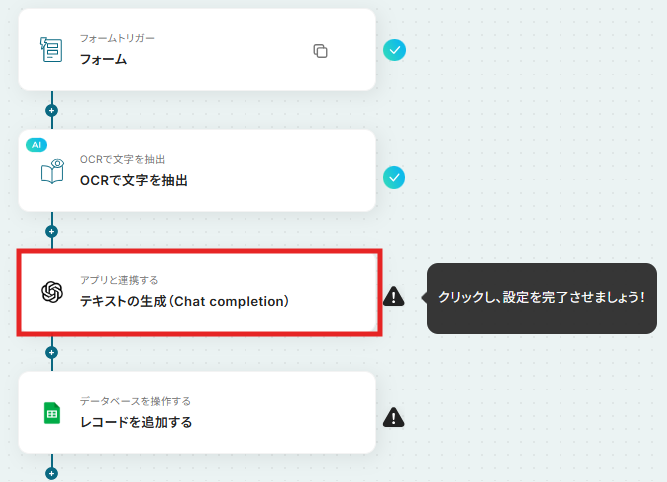Image resolution: width=667 pixels, height=482 pixels.
Task: Add step below レコードを追加する with plus
Action: tap(51, 473)
